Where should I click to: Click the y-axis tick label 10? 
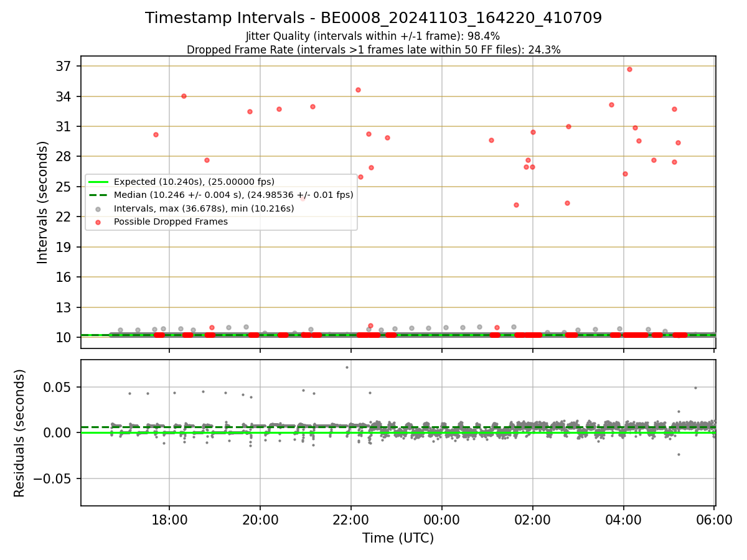[65, 337]
